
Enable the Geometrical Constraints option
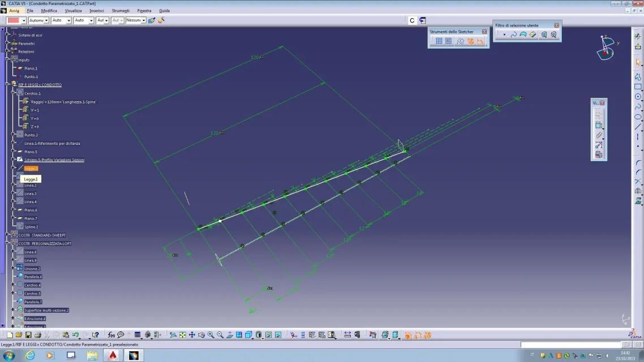(470, 41)
